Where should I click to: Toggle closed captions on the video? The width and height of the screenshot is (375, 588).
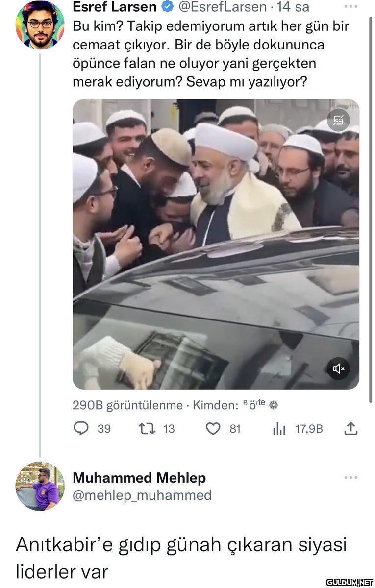[338, 120]
